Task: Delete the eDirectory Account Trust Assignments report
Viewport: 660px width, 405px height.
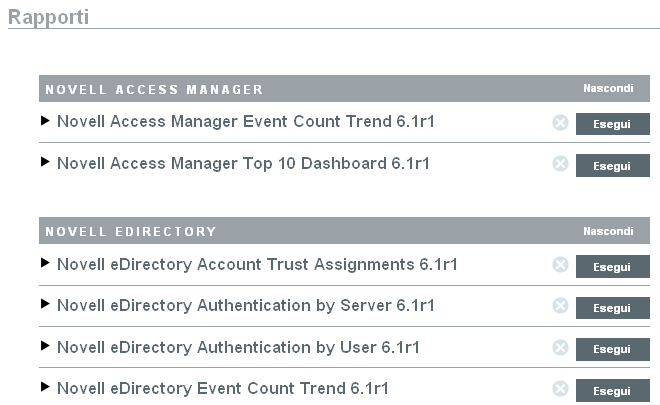Action: coord(560,265)
